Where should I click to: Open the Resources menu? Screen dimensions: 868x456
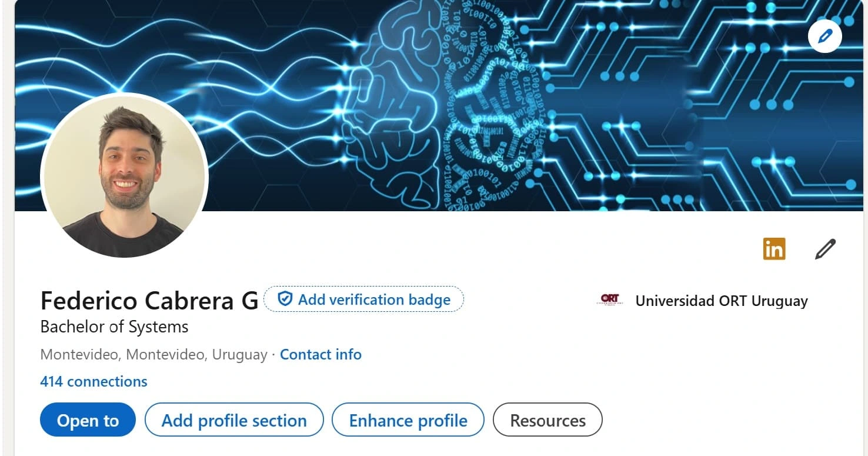pyautogui.click(x=547, y=420)
